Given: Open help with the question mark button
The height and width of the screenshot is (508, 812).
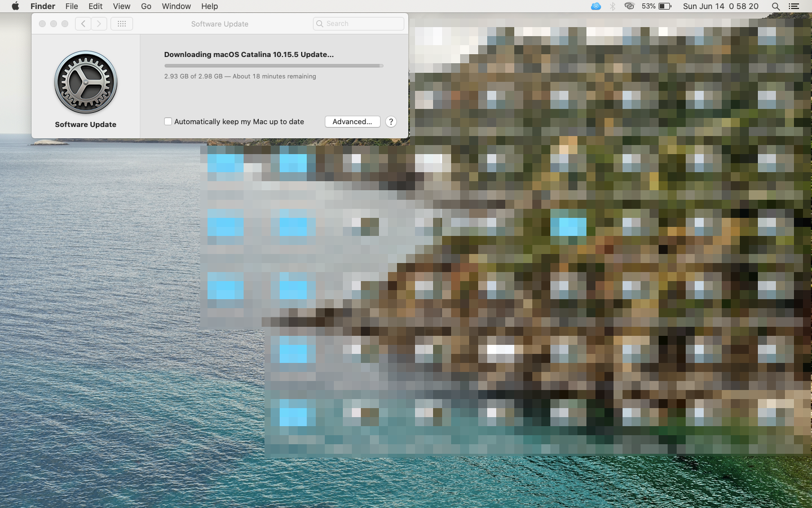Looking at the screenshot, I should [391, 122].
